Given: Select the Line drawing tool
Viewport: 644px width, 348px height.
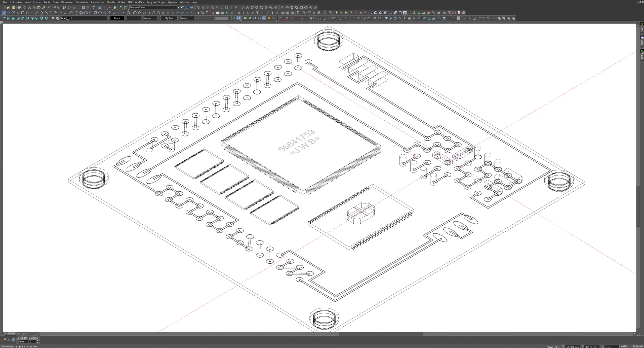Looking at the screenshot, I should (x=4, y=13).
